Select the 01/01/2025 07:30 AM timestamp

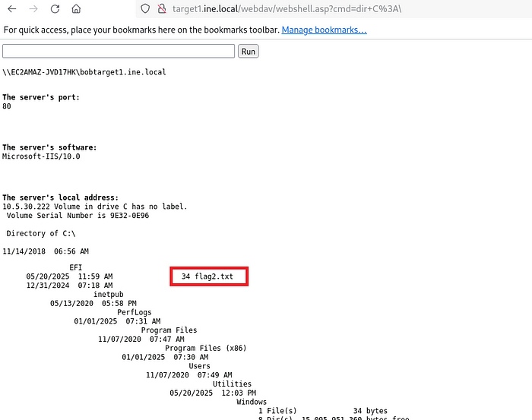pos(165,357)
